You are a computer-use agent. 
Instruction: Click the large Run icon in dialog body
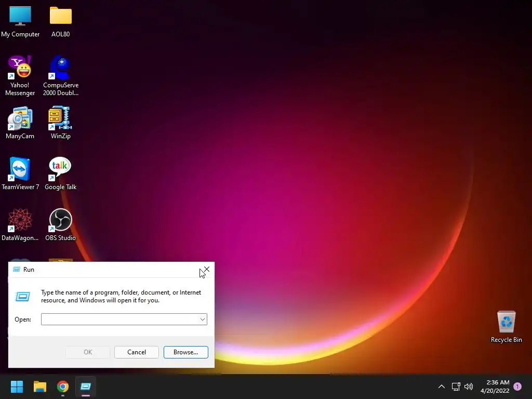tap(23, 297)
